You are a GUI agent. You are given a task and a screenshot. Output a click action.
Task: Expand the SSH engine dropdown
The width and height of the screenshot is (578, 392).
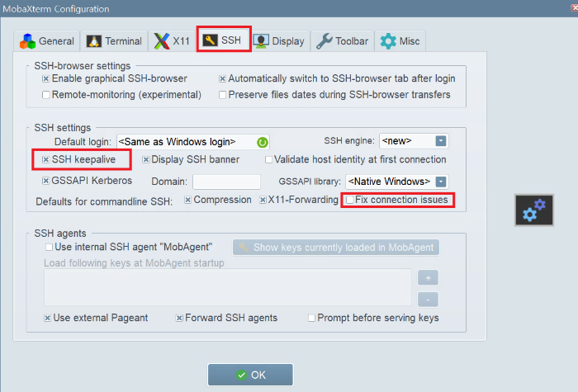[441, 141]
